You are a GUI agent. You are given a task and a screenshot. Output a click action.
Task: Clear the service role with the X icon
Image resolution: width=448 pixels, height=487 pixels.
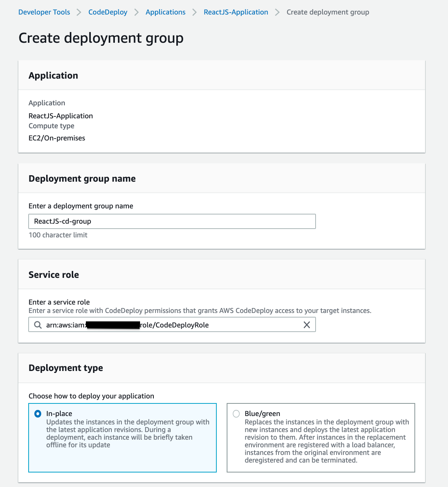pos(306,325)
